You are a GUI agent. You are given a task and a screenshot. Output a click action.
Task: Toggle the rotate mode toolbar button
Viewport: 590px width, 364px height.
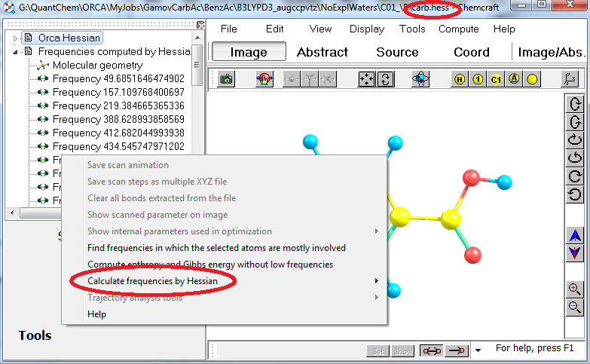coord(385,79)
